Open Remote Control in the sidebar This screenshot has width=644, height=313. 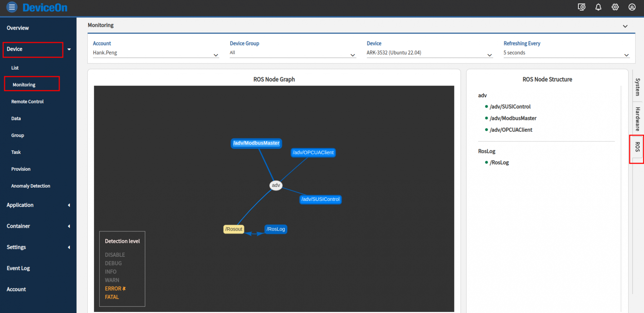28,102
